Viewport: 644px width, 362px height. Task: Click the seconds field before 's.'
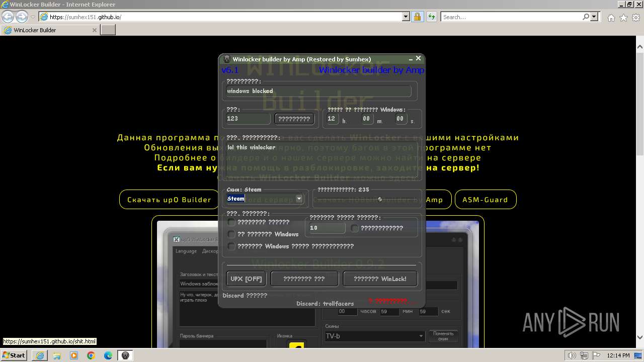click(400, 119)
